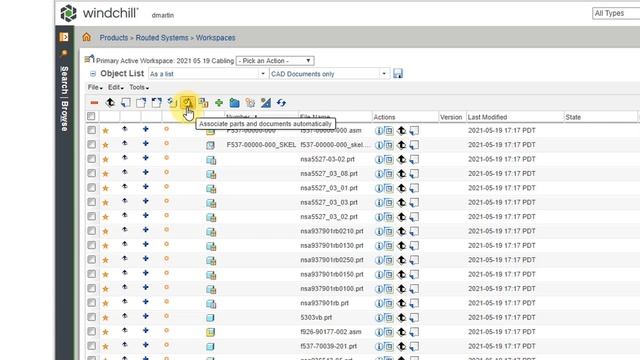The height and width of the screenshot is (360, 640).
Task: Click the Version column header
Action: pyautogui.click(x=451, y=117)
